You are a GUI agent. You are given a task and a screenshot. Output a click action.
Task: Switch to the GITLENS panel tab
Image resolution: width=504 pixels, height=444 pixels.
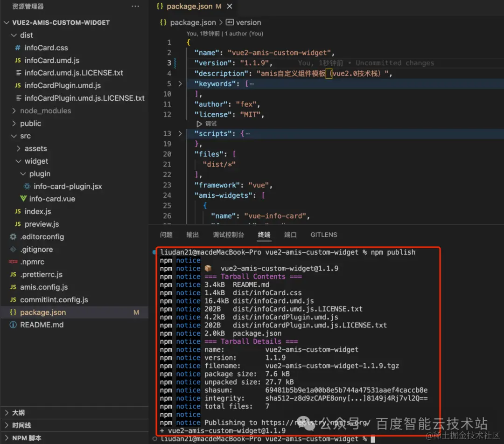[324, 235]
